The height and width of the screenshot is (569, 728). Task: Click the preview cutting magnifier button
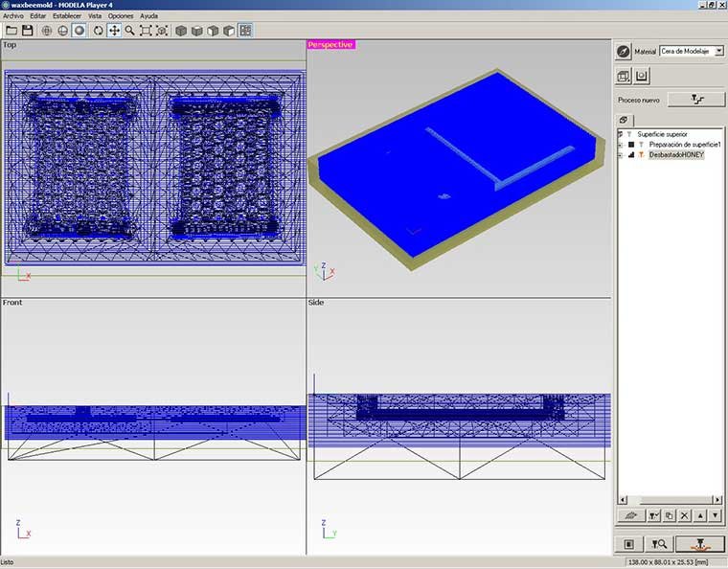point(659,543)
